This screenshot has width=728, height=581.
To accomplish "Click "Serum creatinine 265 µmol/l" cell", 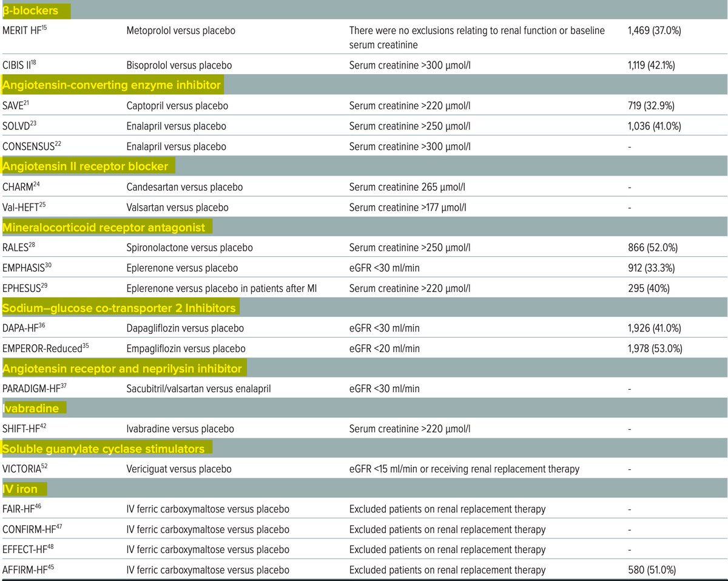I will [406, 188].
